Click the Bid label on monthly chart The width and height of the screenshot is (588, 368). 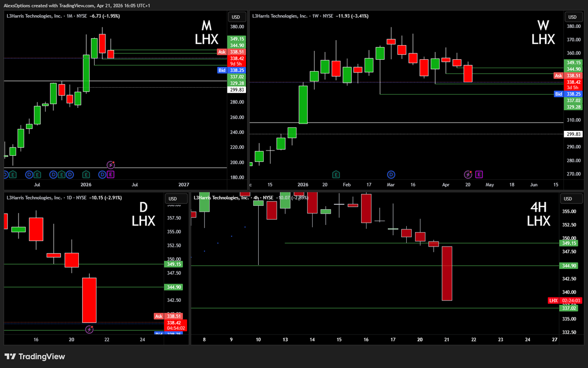pos(221,70)
